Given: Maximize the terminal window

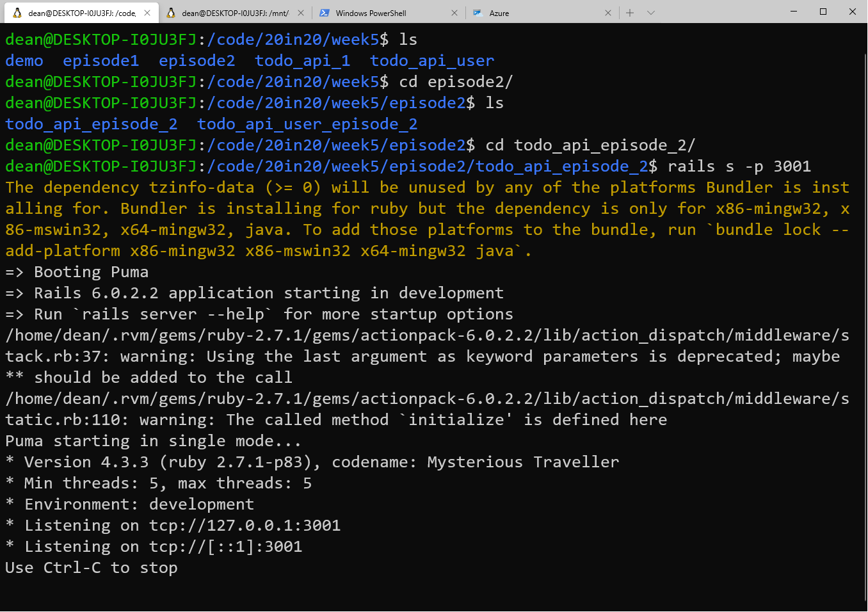Looking at the screenshot, I should 823,12.
